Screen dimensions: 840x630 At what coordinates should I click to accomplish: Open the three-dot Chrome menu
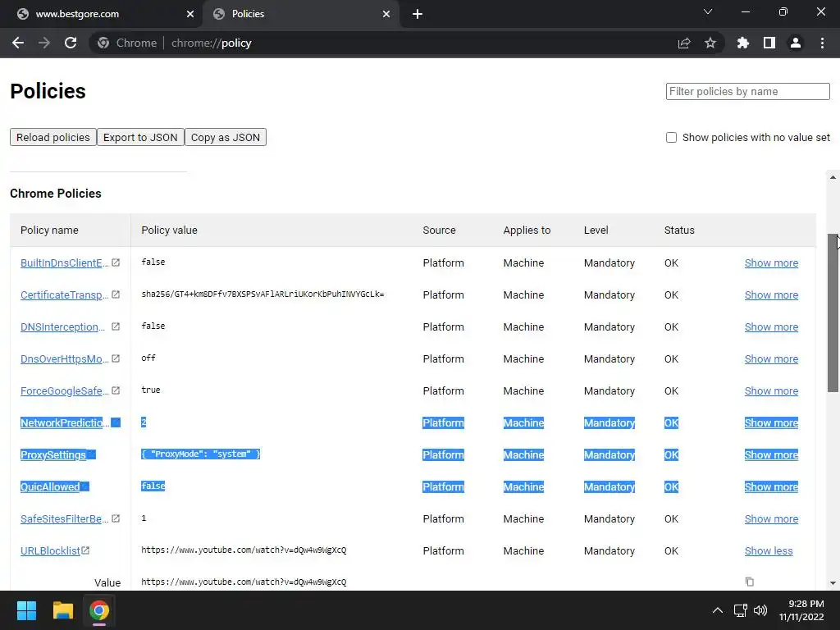pos(822,43)
